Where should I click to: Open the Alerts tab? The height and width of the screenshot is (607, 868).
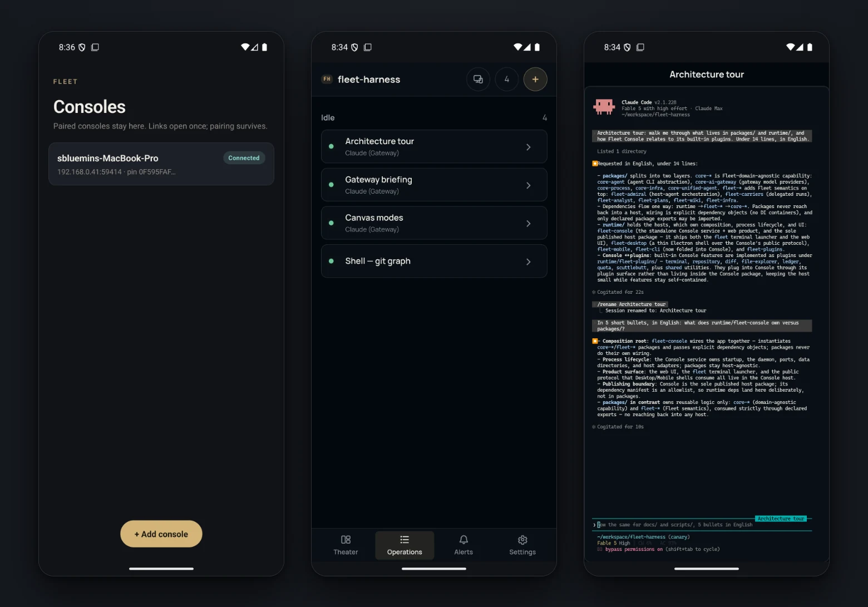(463, 545)
